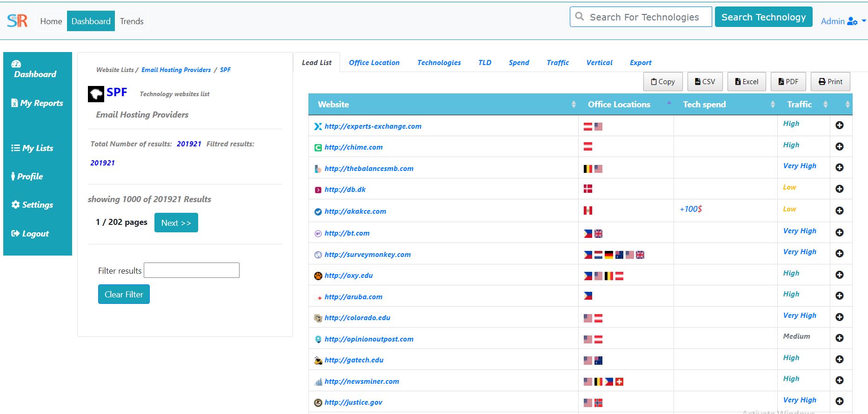Screen dimensions: 868x414
Task: Expand row details for chime.com
Action: pos(840,146)
